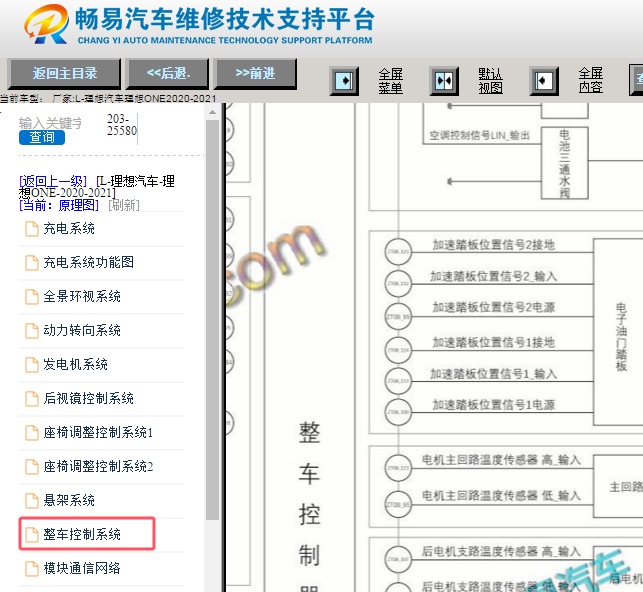Viewport: 643px width, 592px height.
Task: Click the 返回主目录 button
Action: pos(64,74)
